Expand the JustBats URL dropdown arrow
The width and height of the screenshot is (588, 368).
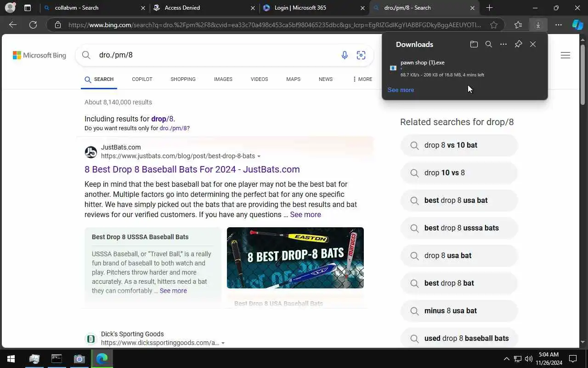[x=259, y=156]
